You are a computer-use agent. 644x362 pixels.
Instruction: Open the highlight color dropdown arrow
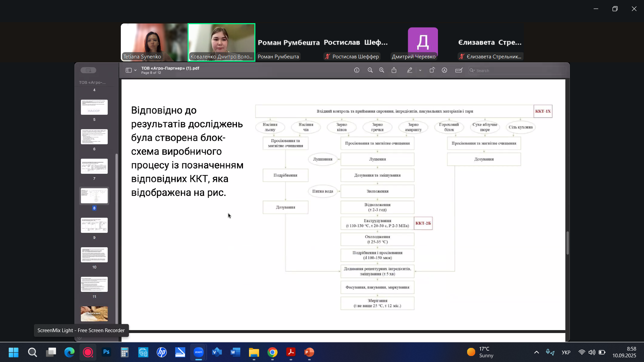[x=420, y=70]
